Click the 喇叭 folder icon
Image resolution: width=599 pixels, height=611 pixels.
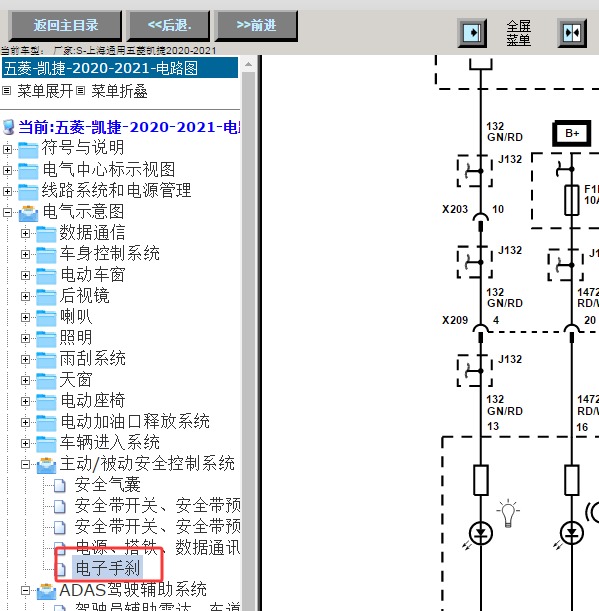[46, 318]
